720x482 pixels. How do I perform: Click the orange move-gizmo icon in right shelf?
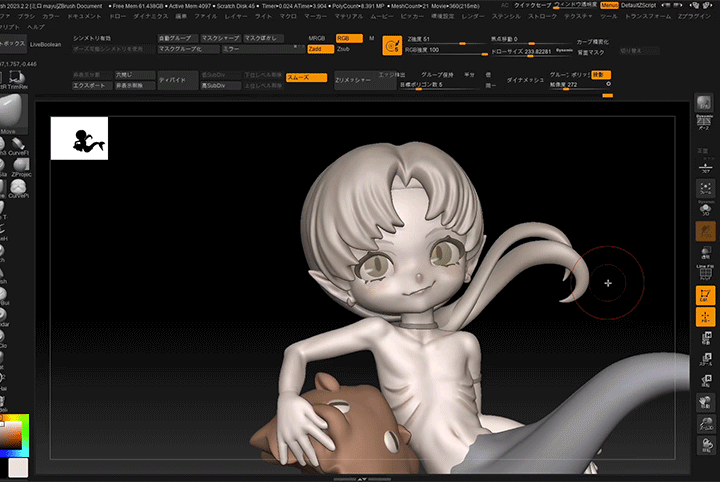point(706,318)
